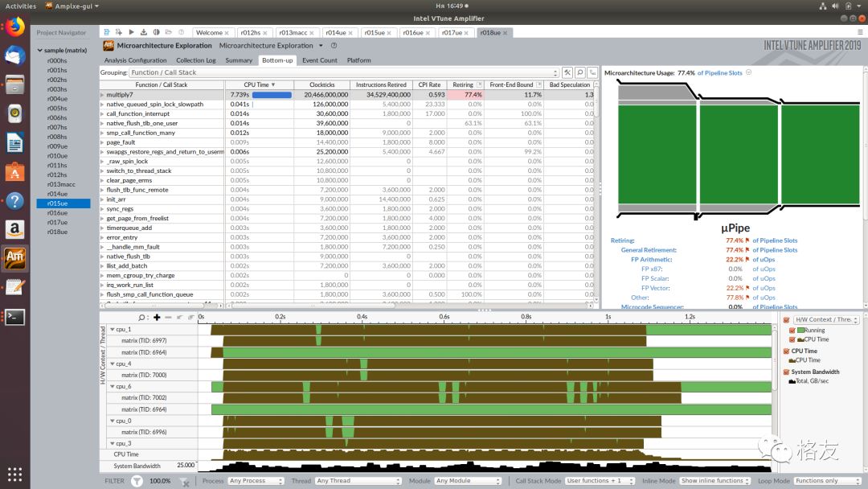Open the Analysis Configuration tab
This screenshot has width=868, height=489.
(135, 60)
